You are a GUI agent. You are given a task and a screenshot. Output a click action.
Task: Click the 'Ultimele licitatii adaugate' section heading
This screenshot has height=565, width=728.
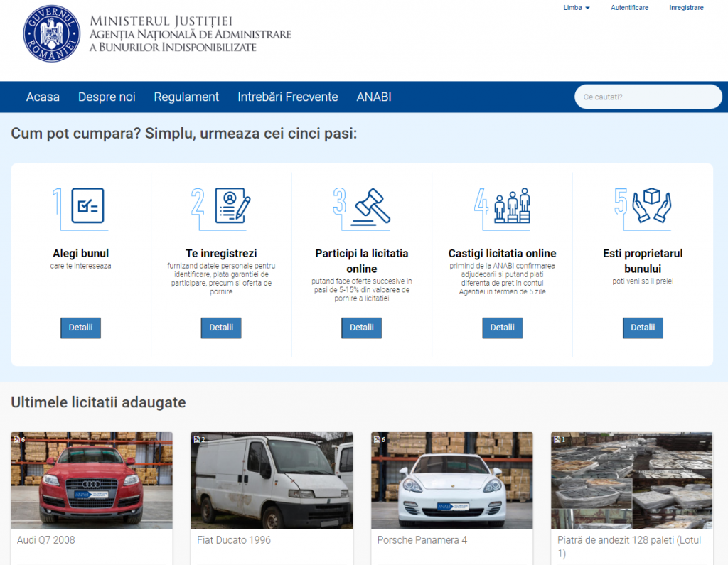click(98, 402)
